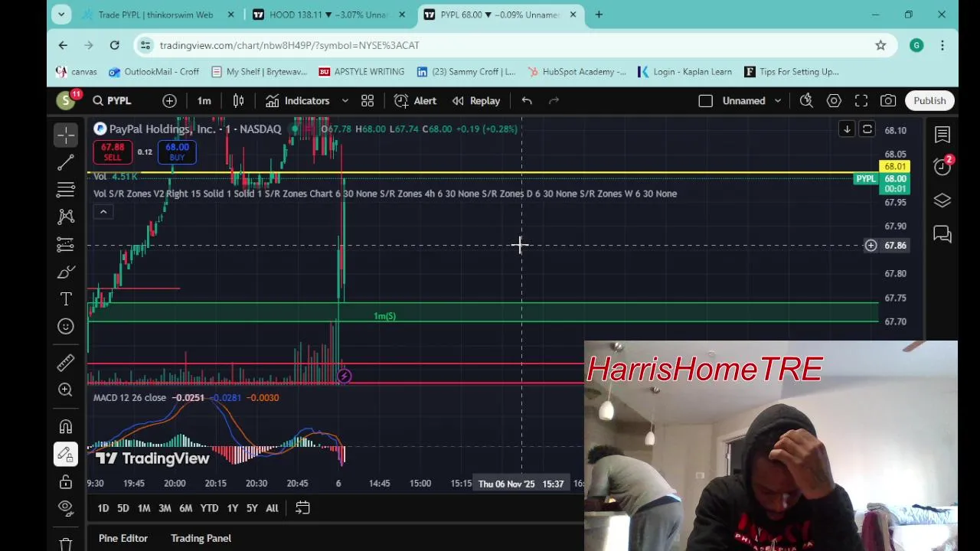Toggle the maximize chart pane button

pos(867,129)
